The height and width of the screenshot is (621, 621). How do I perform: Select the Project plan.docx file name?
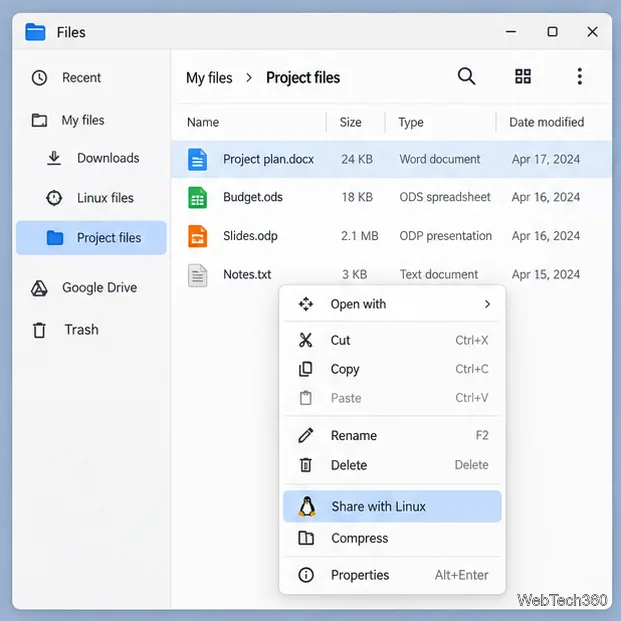(x=269, y=159)
